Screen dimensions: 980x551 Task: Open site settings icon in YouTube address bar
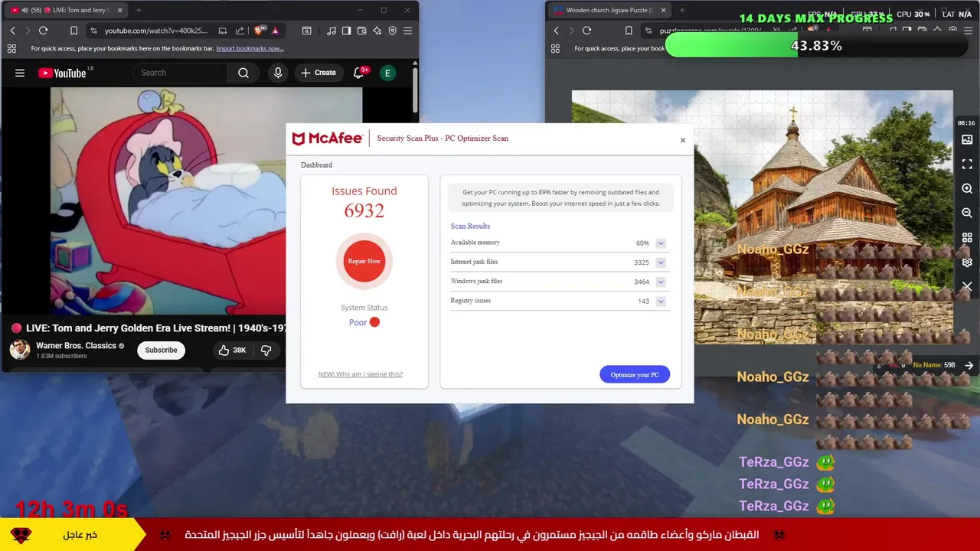pyautogui.click(x=93, y=31)
